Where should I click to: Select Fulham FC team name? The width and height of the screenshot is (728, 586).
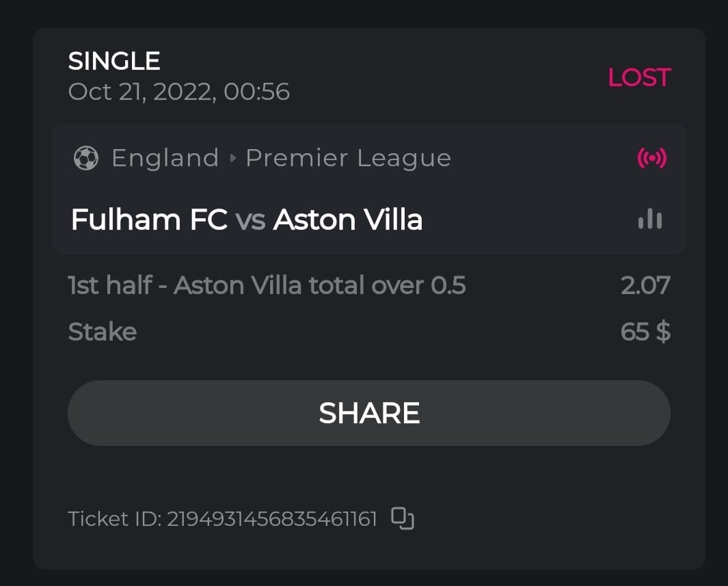pyautogui.click(x=149, y=219)
